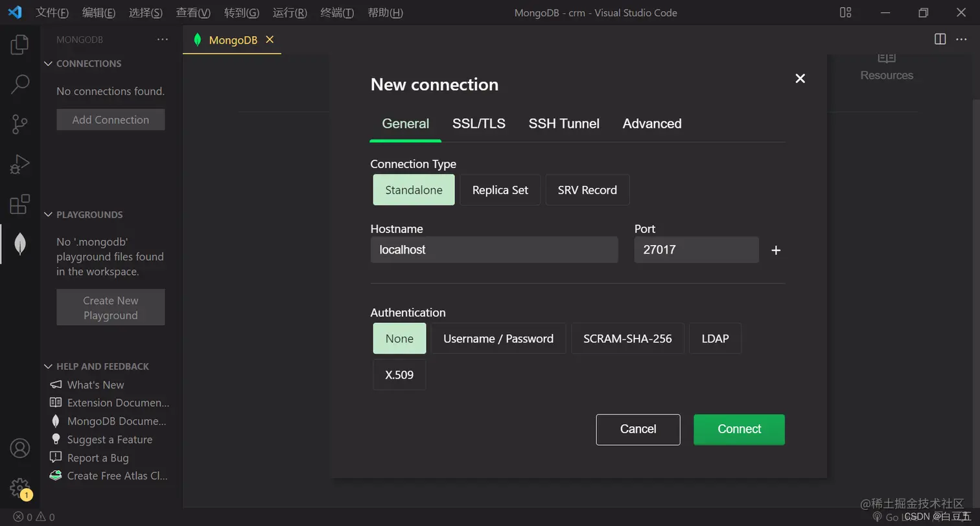The height and width of the screenshot is (526, 980).
Task: Click the errors and warnings status indicator
Action: 34,517
